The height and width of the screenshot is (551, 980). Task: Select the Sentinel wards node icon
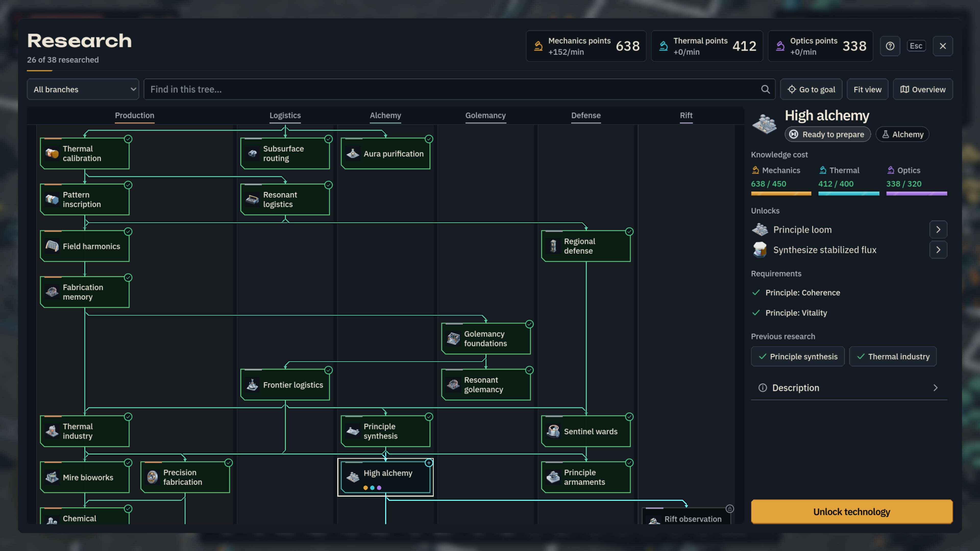[x=553, y=431]
